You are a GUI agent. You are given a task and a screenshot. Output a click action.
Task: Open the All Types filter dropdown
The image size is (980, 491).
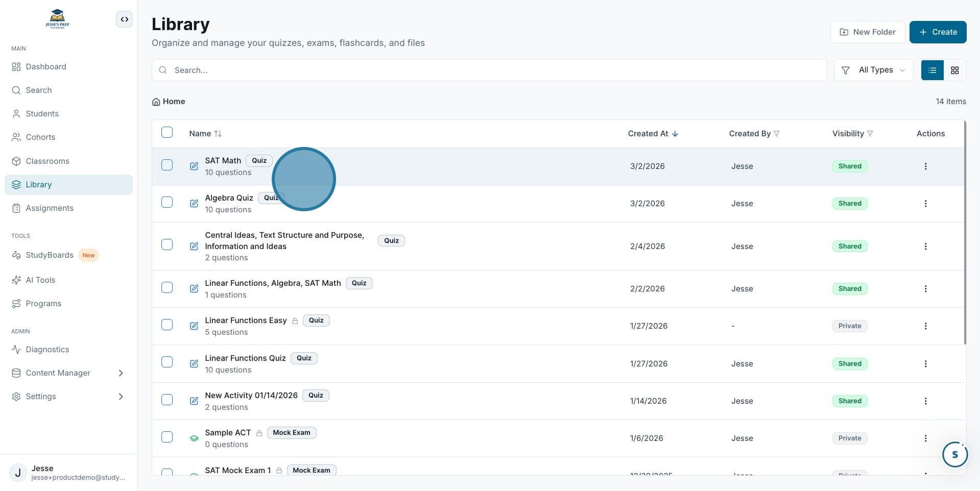[x=873, y=70]
